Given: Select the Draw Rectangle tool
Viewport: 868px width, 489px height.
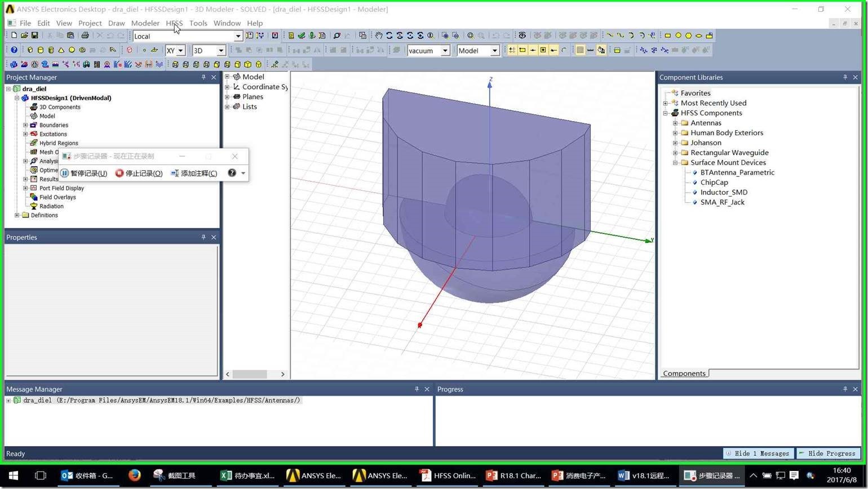Looking at the screenshot, I should click(668, 35).
